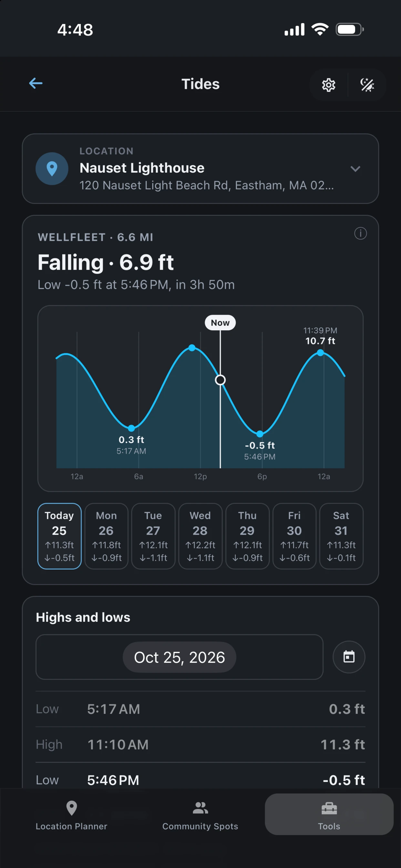Image resolution: width=401 pixels, height=868 pixels.
Task: Open the Nauset Lighthouse location selector
Action: (200, 169)
